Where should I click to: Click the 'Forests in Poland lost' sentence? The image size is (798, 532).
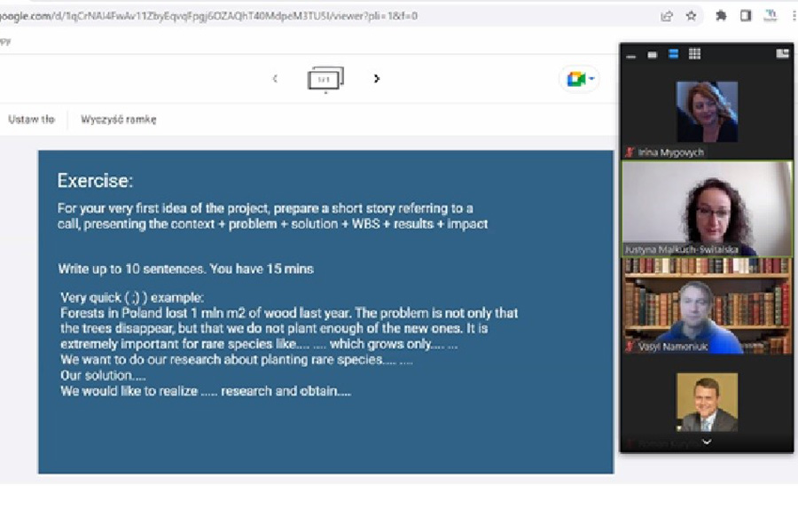pyautogui.click(x=206, y=313)
